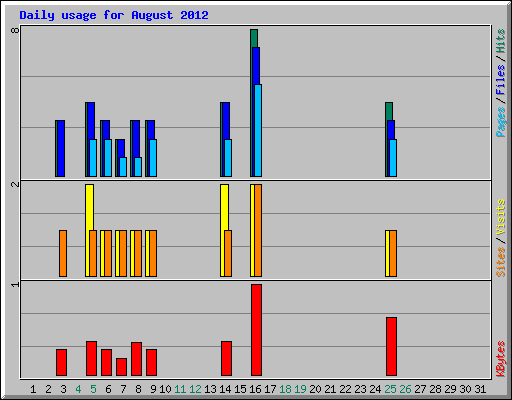Click the yellow Visits bar for day 5
The width and height of the screenshot is (512, 400).
pyautogui.click(x=89, y=207)
